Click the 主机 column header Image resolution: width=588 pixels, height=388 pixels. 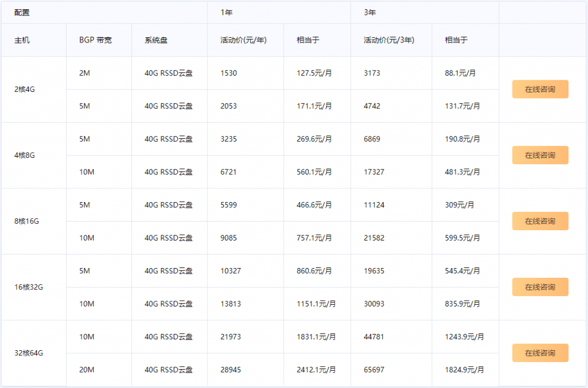34,40
